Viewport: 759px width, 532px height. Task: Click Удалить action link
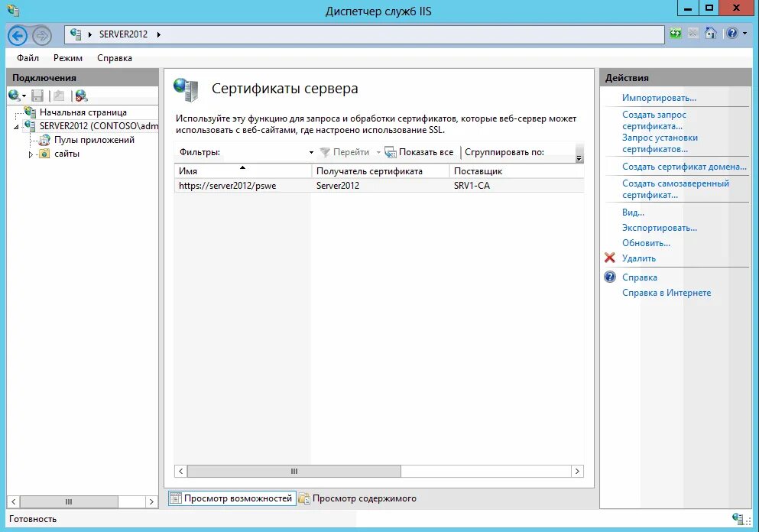639,258
